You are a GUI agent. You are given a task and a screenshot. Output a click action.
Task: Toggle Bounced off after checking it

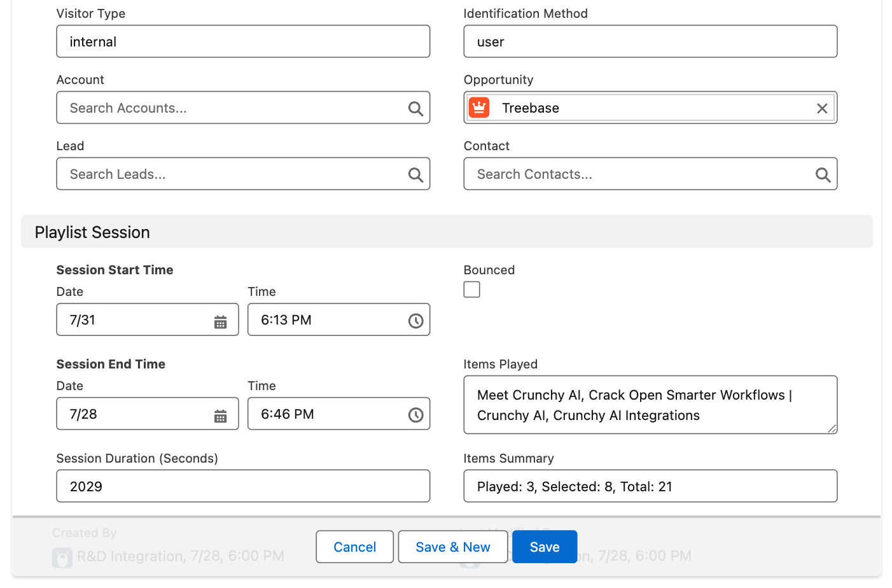pyautogui.click(x=471, y=289)
